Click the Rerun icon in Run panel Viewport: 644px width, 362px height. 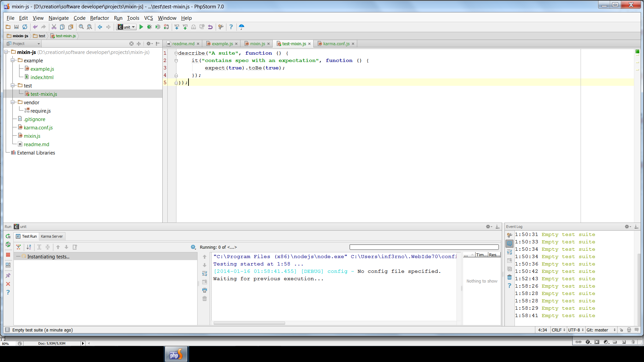coord(8,236)
